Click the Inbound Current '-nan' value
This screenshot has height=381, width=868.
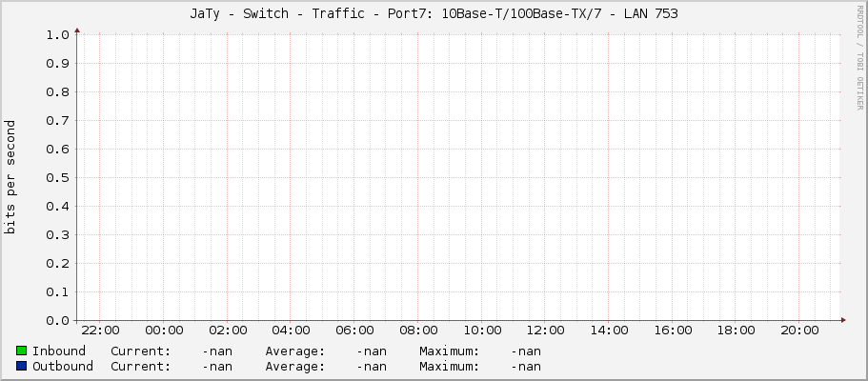pos(217,351)
